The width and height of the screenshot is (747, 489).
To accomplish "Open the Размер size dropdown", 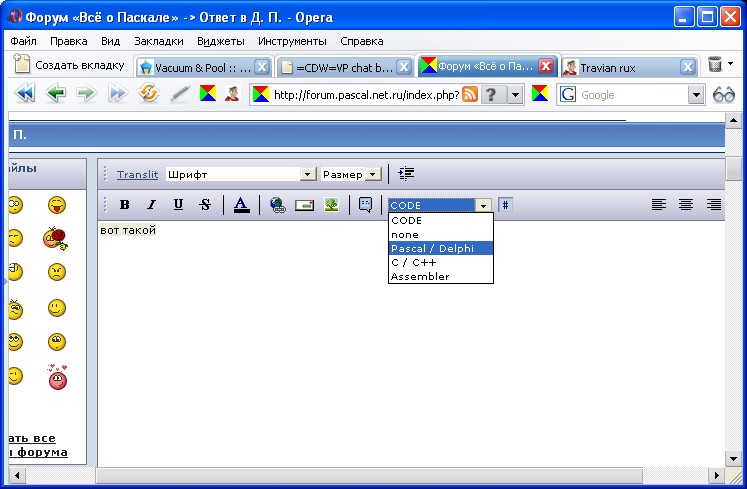I will (x=351, y=174).
